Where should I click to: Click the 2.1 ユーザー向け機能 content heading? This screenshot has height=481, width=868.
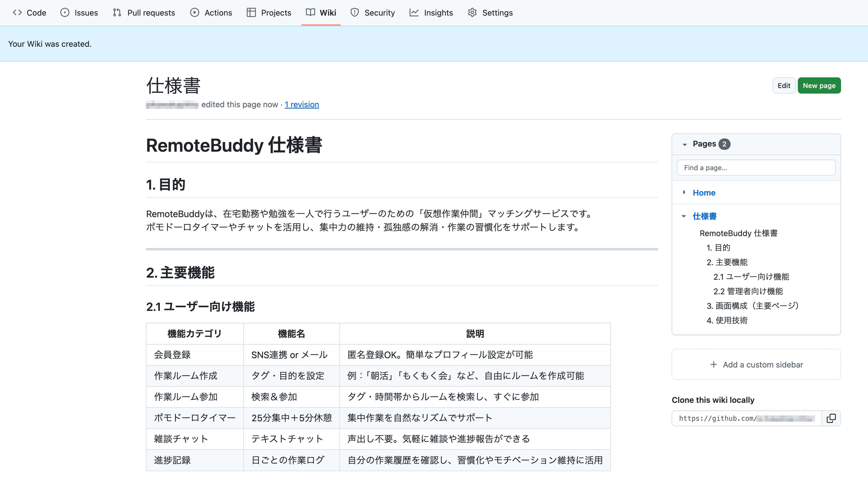tap(200, 306)
